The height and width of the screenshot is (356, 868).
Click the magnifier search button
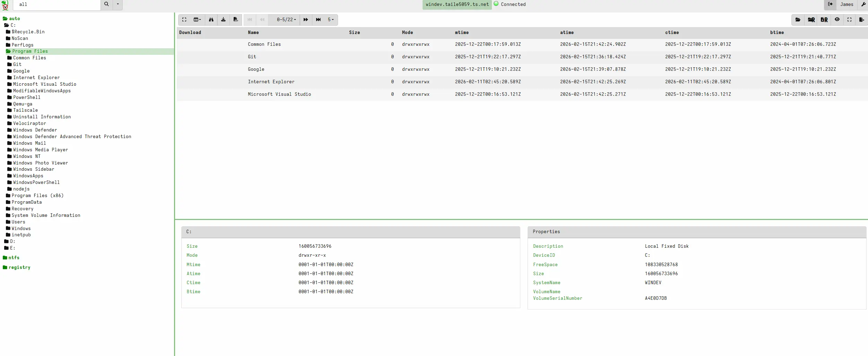click(107, 5)
